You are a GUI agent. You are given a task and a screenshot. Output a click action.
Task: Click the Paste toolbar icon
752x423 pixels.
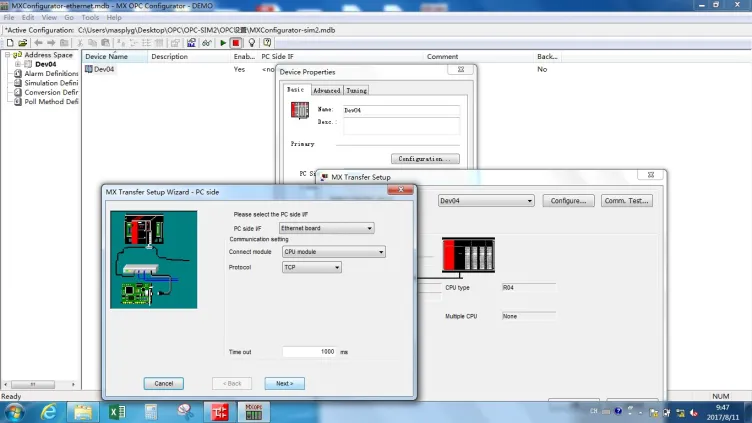[x=106, y=43]
